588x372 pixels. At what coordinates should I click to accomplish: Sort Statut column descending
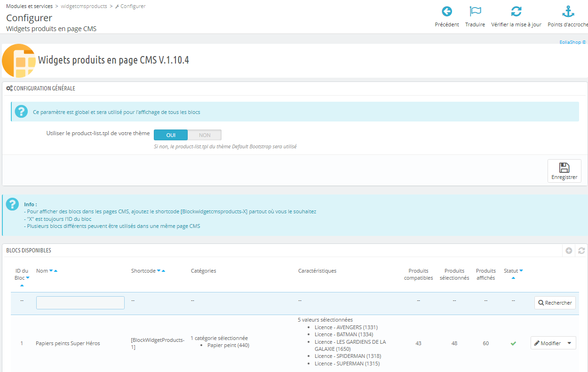521,271
